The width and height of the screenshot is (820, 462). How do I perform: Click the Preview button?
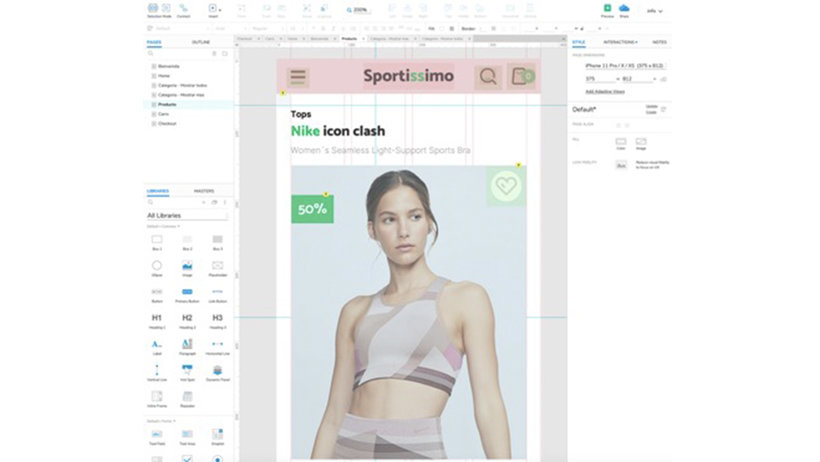coord(607,10)
